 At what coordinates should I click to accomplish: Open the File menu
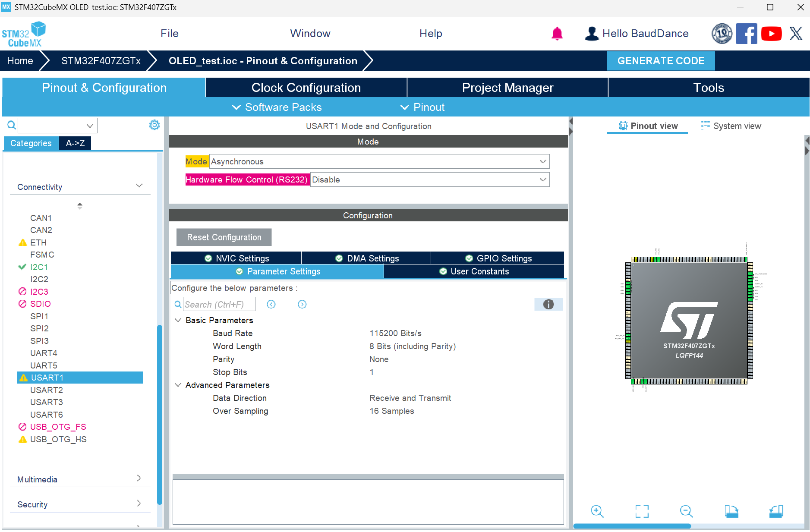(170, 34)
